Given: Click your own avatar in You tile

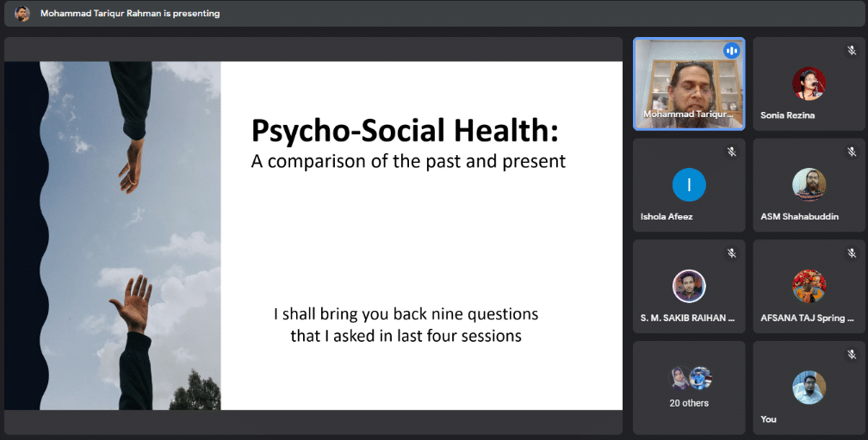Looking at the screenshot, I should pyautogui.click(x=809, y=387).
